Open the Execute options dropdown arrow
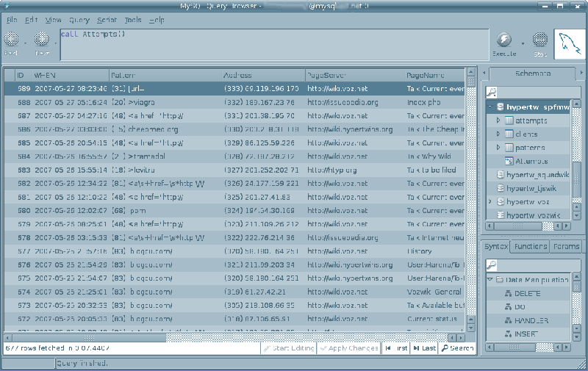588x371 pixels. tap(522, 41)
